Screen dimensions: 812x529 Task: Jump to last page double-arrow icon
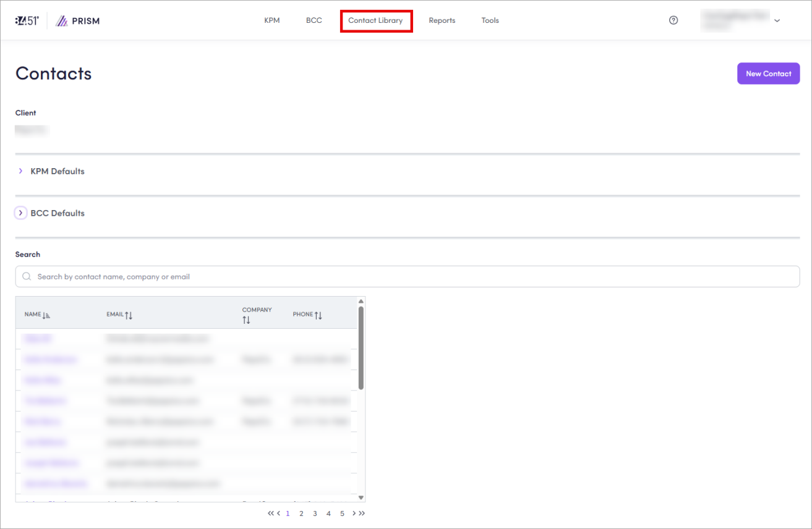362,513
